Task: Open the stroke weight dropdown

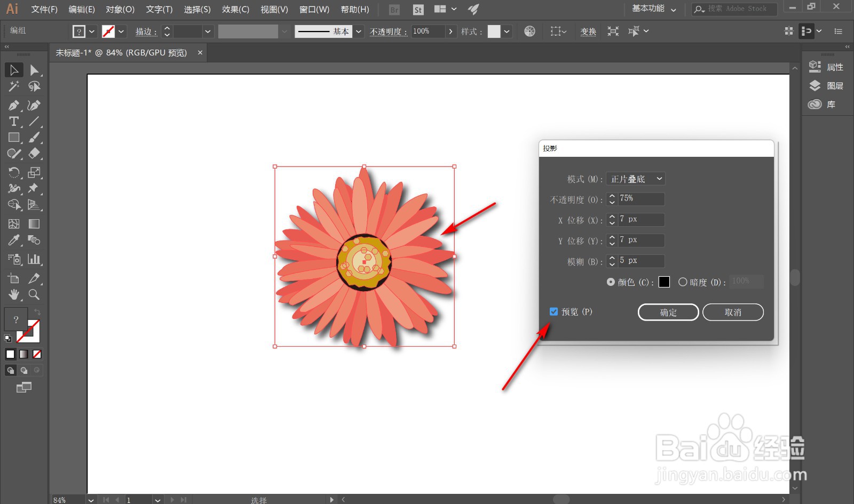Action: pos(208,31)
